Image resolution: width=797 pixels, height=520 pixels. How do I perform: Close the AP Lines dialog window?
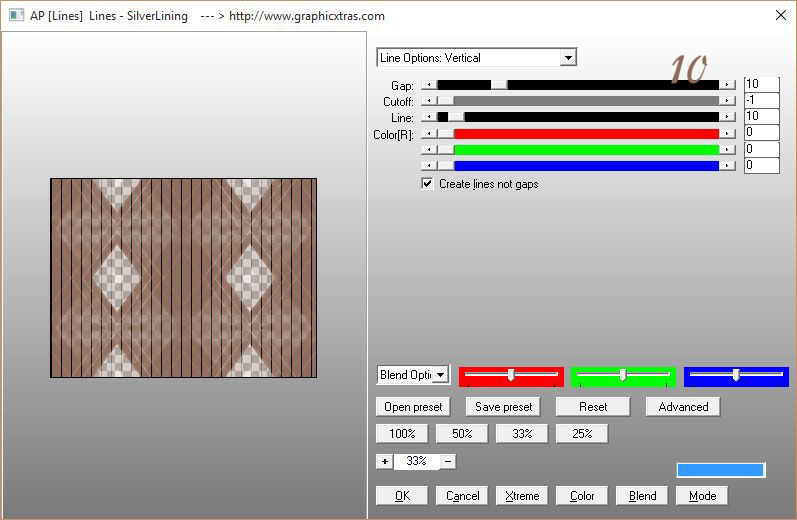coord(781,15)
